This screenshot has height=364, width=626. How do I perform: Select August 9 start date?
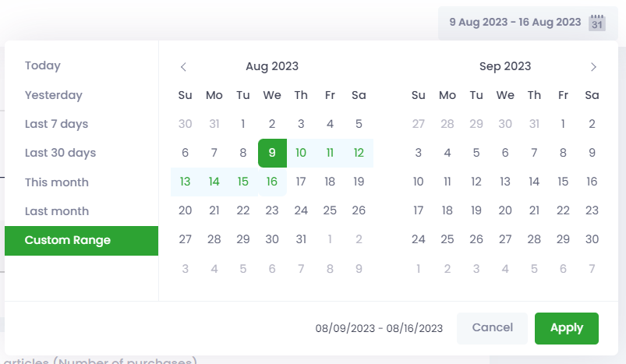(272, 153)
